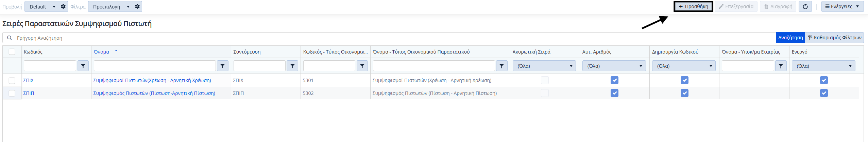The image size is (868, 142).
Task: Toggle Δημιουργία Κωδικού checkbox in ΣΠΙΠ row
Action: [x=684, y=93]
